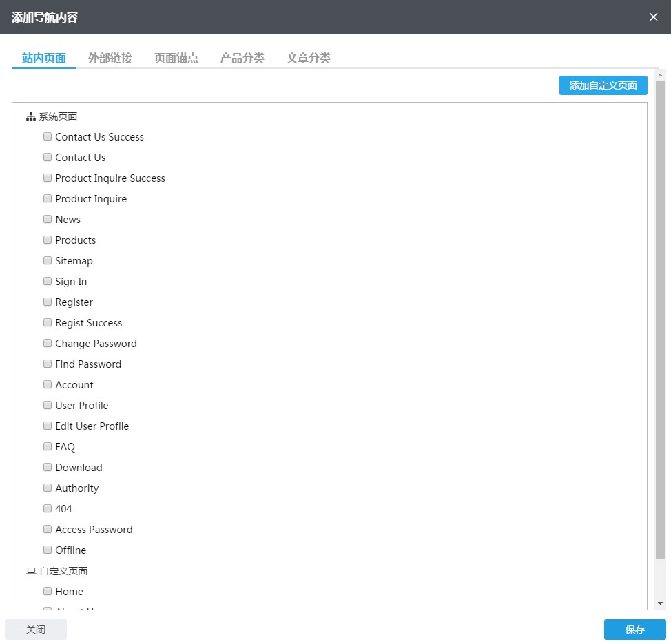671x644 pixels.
Task: Toggle the 404 page checkbox
Action: (x=48, y=508)
